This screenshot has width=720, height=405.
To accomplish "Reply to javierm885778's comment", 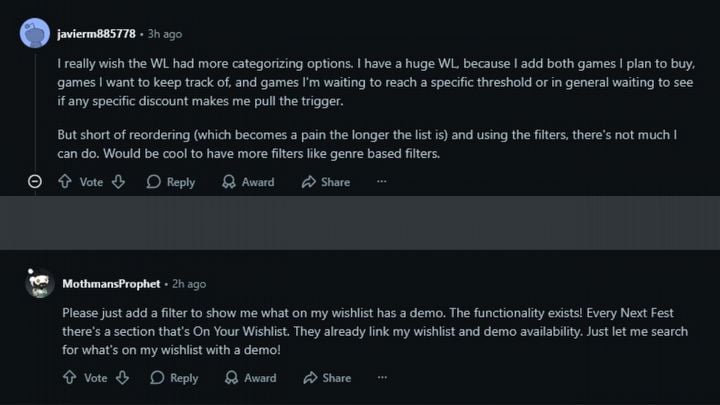I will pyautogui.click(x=170, y=182).
